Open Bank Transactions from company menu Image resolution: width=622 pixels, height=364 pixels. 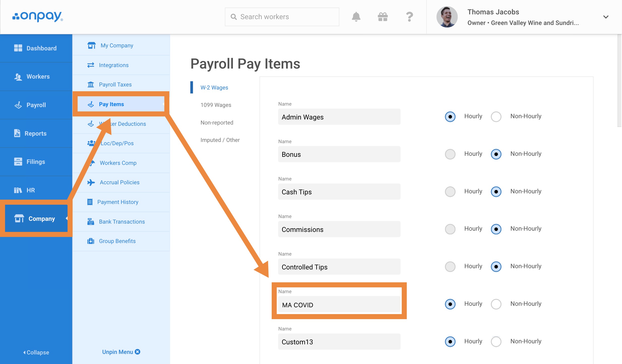pyautogui.click(x=121, y=222)
